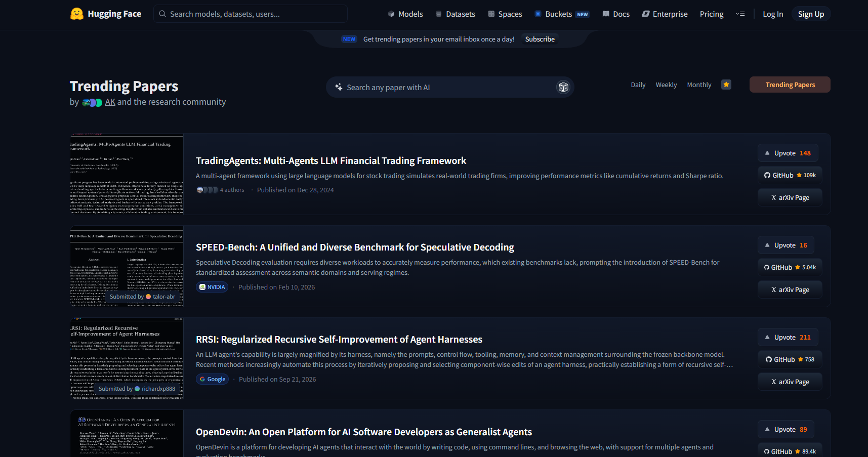The image size is (868, 457).
Task: Open Enterprise navigation link
Action: point(665,14)
